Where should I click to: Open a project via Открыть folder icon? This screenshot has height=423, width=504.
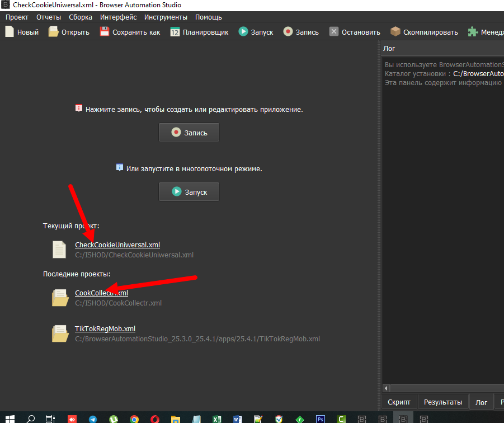click(54, 32)
